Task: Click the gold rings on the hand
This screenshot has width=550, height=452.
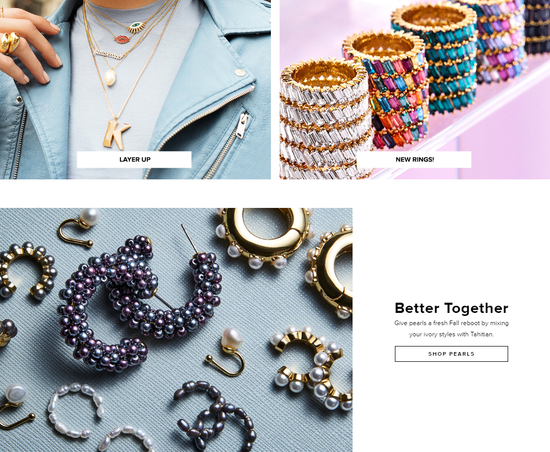Action: coord(9,42)
